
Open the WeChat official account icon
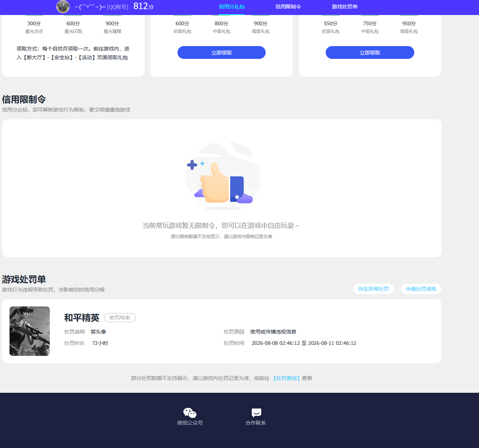click(x=190, y=413)
